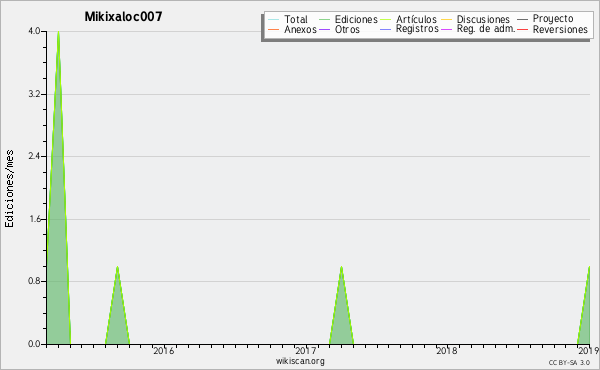Click the chart title Mikixaloc007
The image size is (600, 370).
123,16
